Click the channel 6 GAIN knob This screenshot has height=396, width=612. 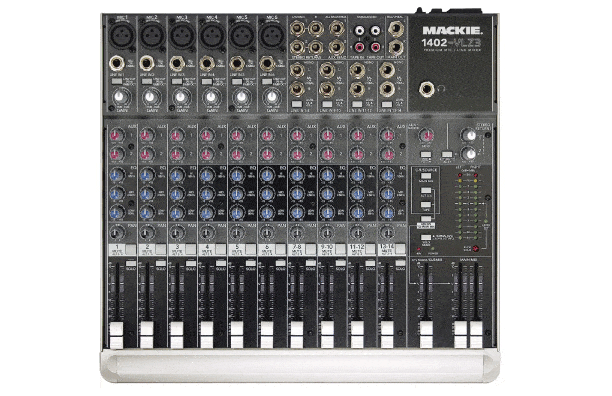pos(271,96)
